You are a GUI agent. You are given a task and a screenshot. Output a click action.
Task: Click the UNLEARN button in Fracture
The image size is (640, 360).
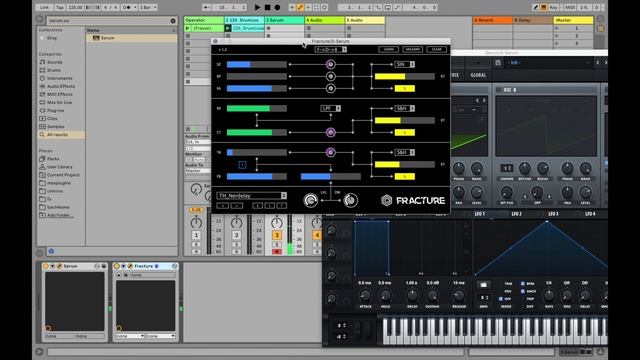point(413,49)
